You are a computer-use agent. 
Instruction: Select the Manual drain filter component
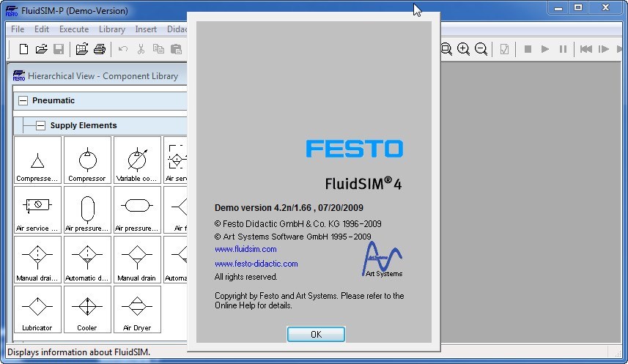37,259
